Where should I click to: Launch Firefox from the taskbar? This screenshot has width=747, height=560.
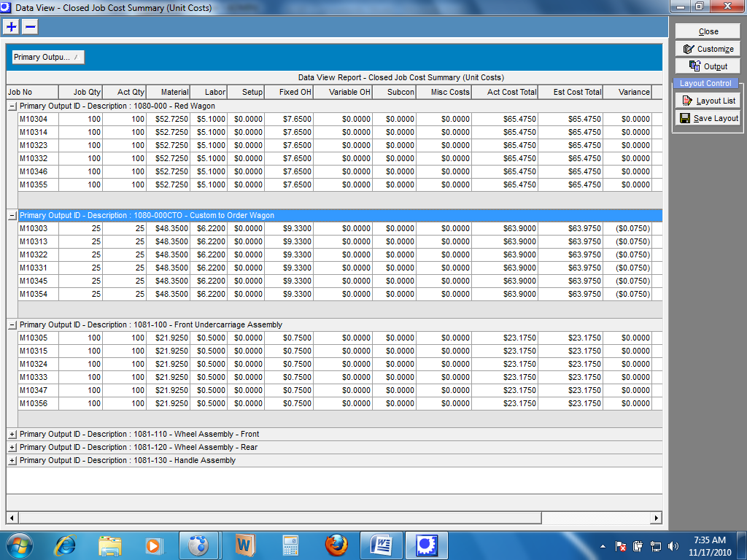pyautogui.click(x=336, y=545)
